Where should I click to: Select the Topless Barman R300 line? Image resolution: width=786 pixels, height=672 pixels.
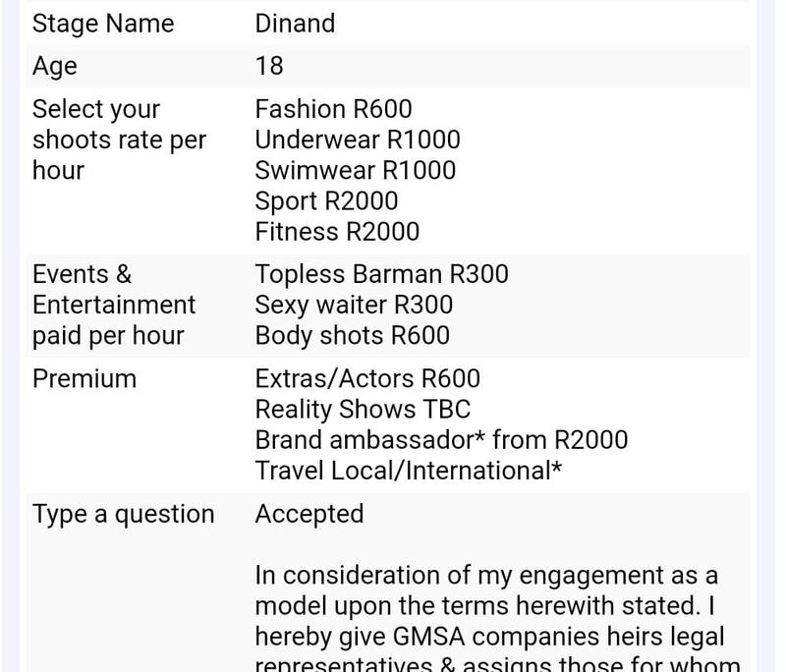coord(381,275)
